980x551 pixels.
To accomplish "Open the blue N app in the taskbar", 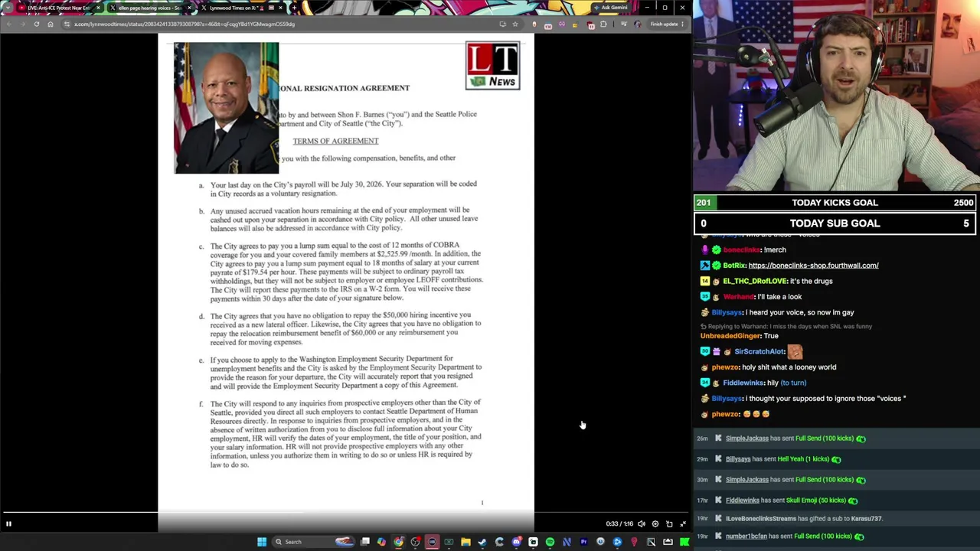I will 567,542.
